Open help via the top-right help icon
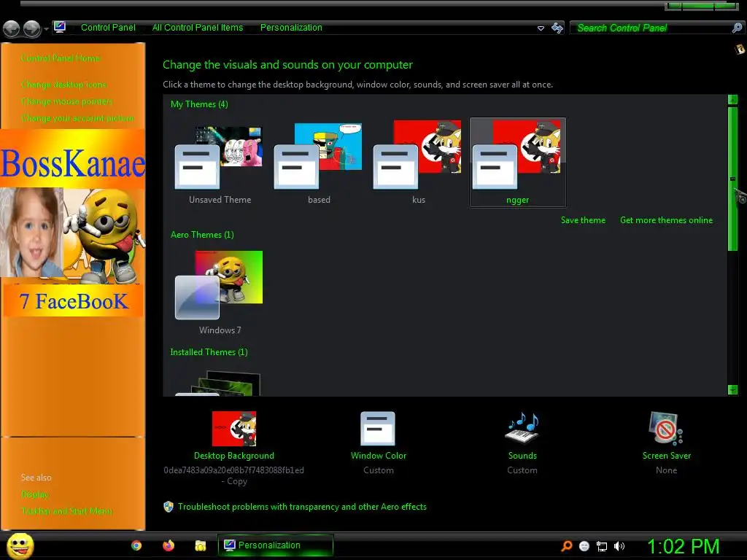 point(740,49)
